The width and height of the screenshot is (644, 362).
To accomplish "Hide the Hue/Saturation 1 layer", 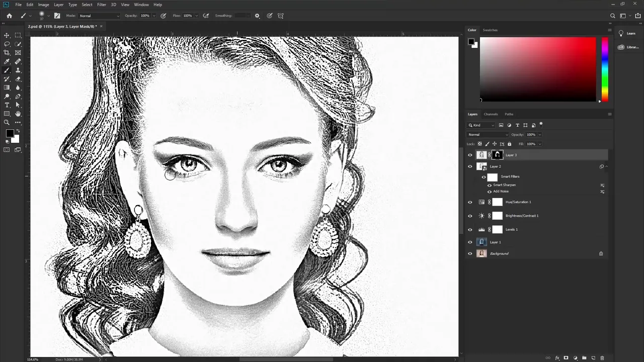I will tap(470, 202).
